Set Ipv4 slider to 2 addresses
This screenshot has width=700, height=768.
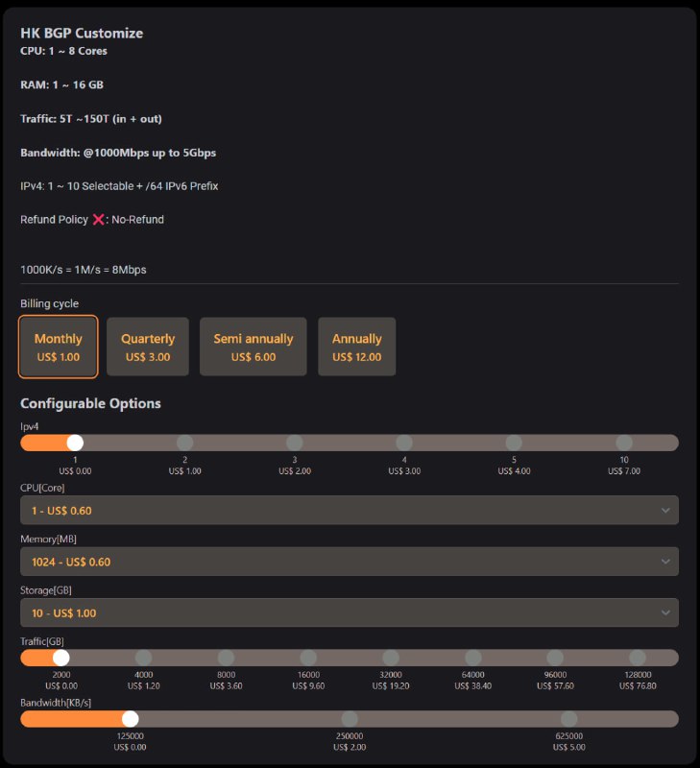(185, 443)
